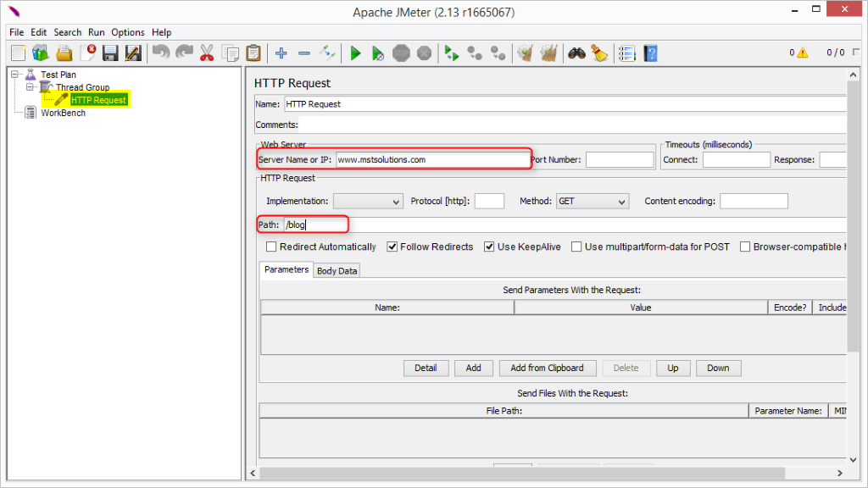Uncheck Follow Redirects checkbox
Viewport: 868px width, 488px height.
[x=392, y=247]
